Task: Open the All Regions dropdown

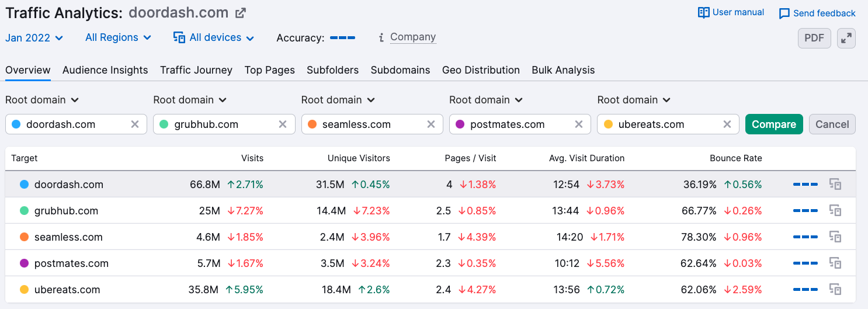Action: coord(118,37)
